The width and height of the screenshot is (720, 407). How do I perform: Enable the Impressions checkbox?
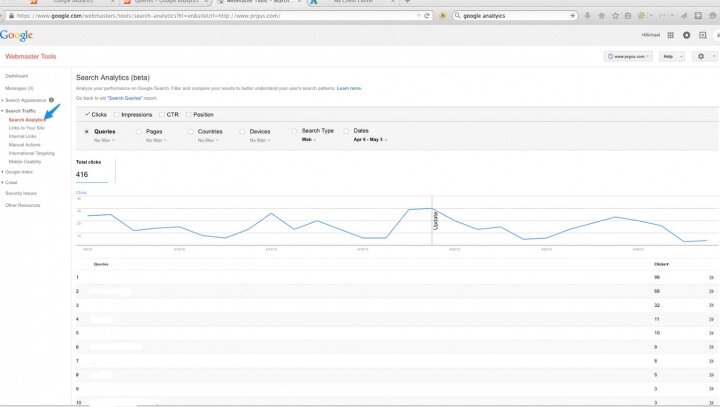pyautogui.click(x=117, y=114)
